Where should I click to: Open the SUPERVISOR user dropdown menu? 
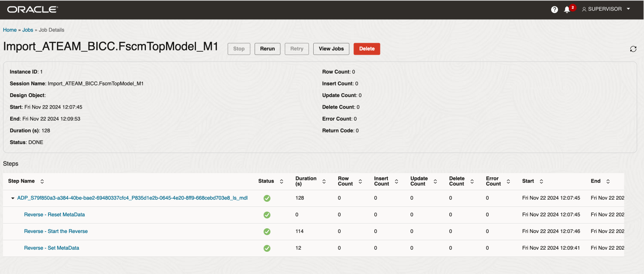coord(606,9)
